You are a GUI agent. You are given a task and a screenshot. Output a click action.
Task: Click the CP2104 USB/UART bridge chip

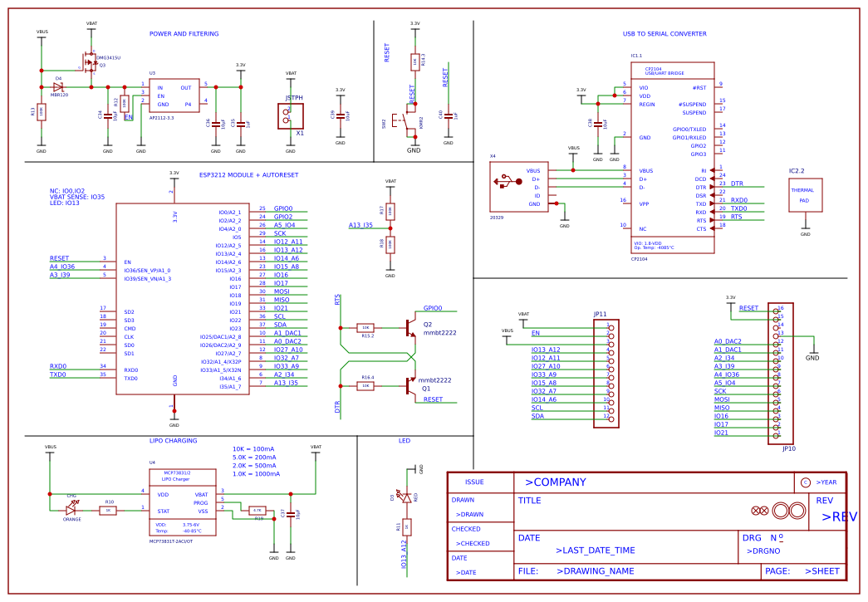(673, 158)
